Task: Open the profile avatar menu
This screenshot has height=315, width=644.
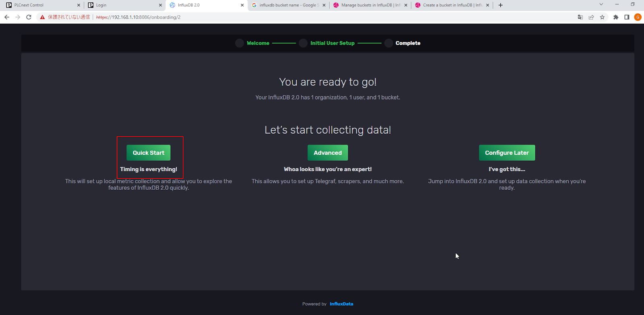Action: 638,17
